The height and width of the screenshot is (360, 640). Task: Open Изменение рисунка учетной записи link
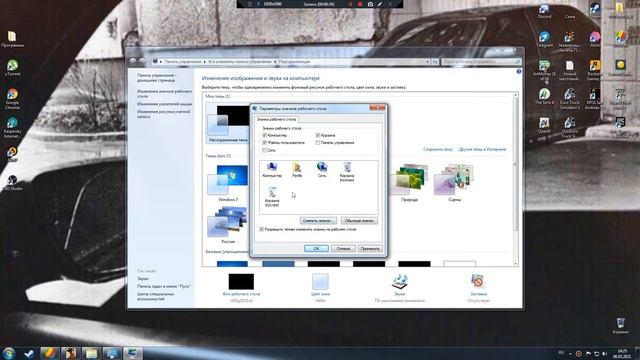tap(163, 114)
